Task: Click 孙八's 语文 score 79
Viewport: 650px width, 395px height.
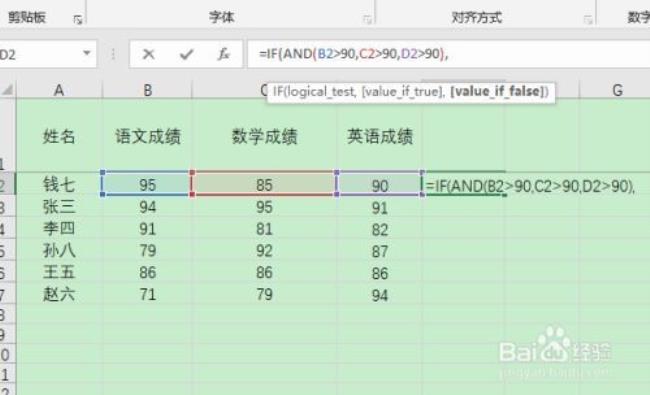Action: (x=147, y=250)
